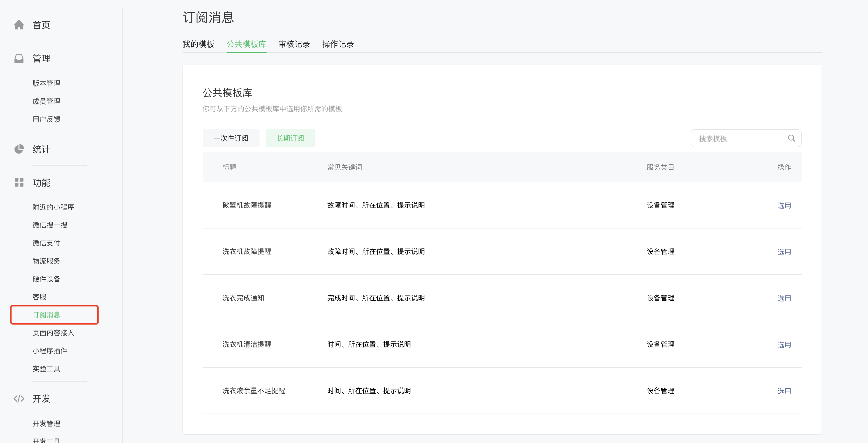Open 实验工具 in sidebar
868x443 pixels.
point(46,369)
